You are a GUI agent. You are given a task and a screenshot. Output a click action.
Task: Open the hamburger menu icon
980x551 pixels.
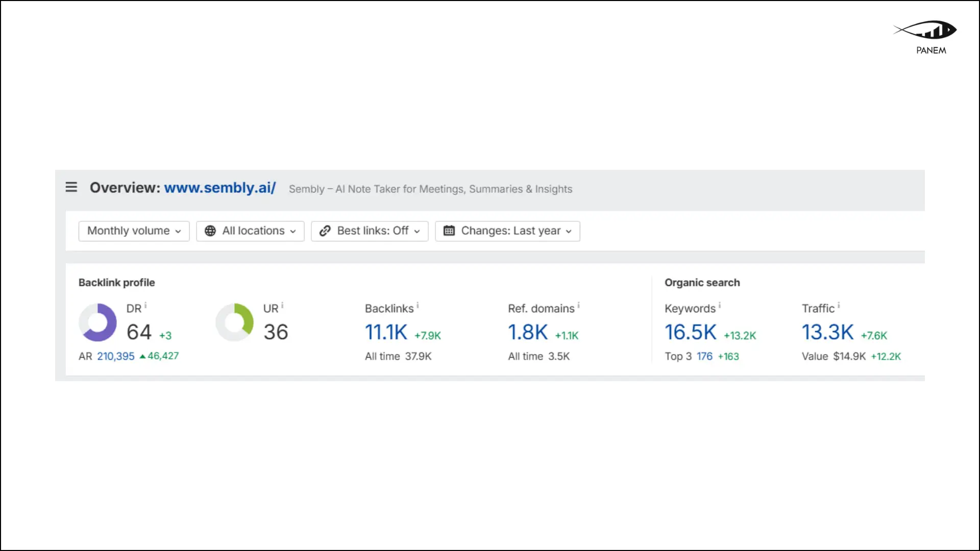coord(71,187)
